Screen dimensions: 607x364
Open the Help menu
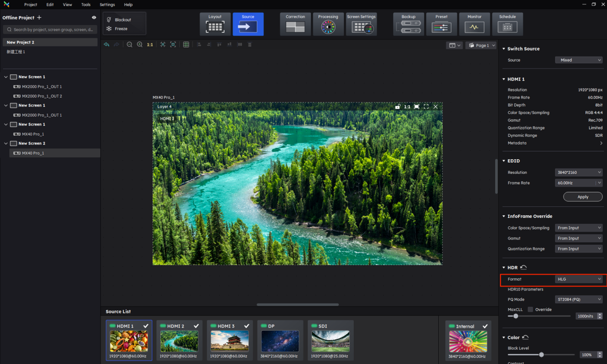click(x=128, y=5)
